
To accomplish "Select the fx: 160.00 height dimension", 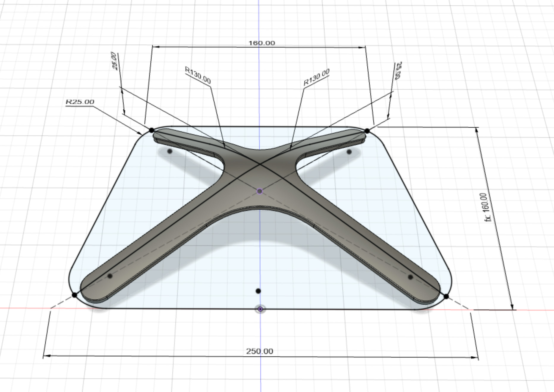I will point(486,207).
